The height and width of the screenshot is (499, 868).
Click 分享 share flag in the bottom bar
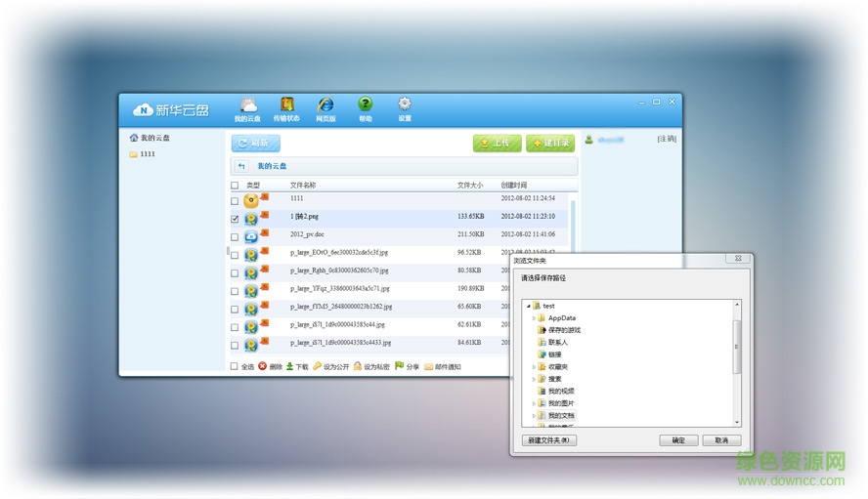[x=407, y=367]
